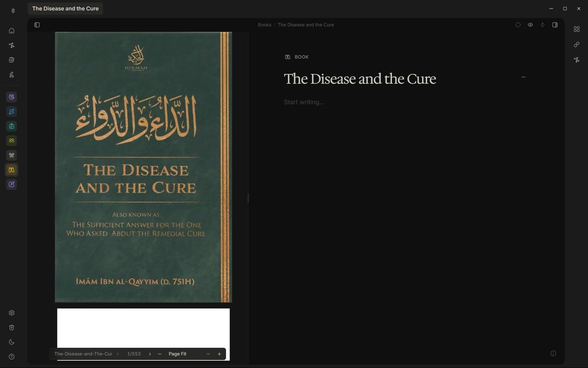Viewport: 588px width, 368px height.
Task: Open the four-squares grid icon on right rail
Action: coord(576,29)
